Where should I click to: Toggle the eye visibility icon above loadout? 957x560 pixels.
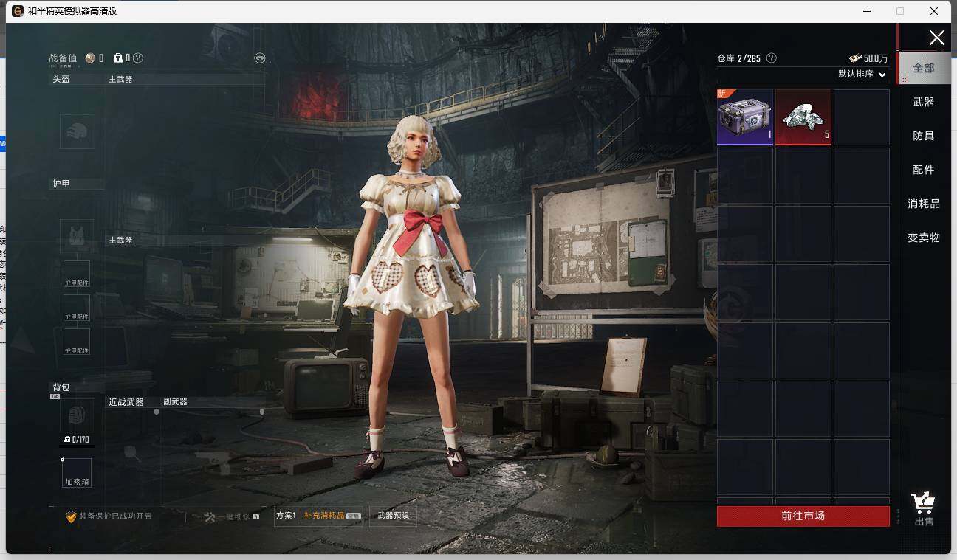(x=259, y=58)
